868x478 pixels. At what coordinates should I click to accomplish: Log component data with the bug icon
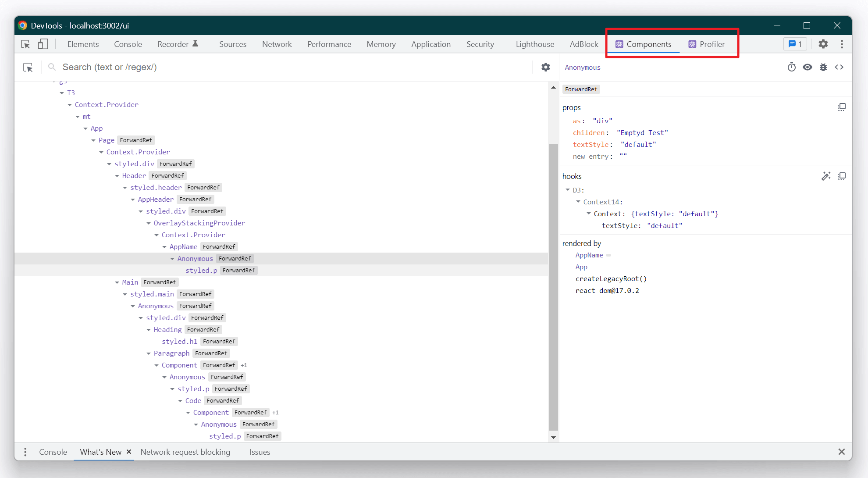[x=823, y=67]
